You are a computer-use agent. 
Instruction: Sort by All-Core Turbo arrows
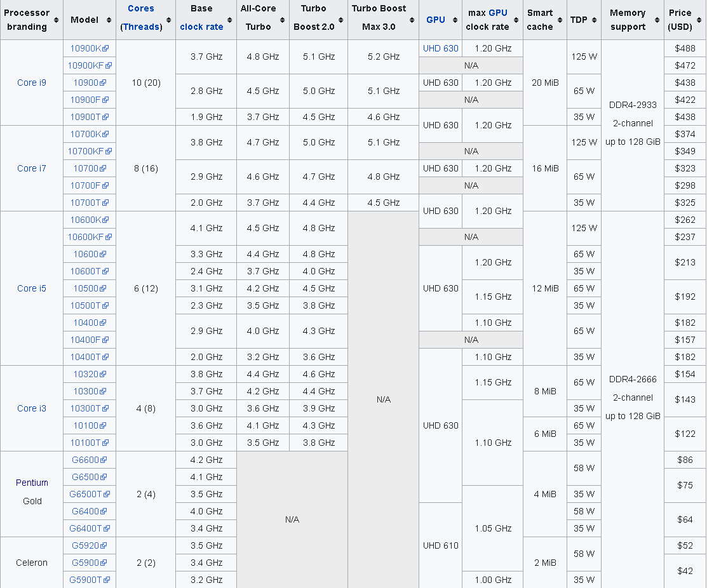(282, 20)
